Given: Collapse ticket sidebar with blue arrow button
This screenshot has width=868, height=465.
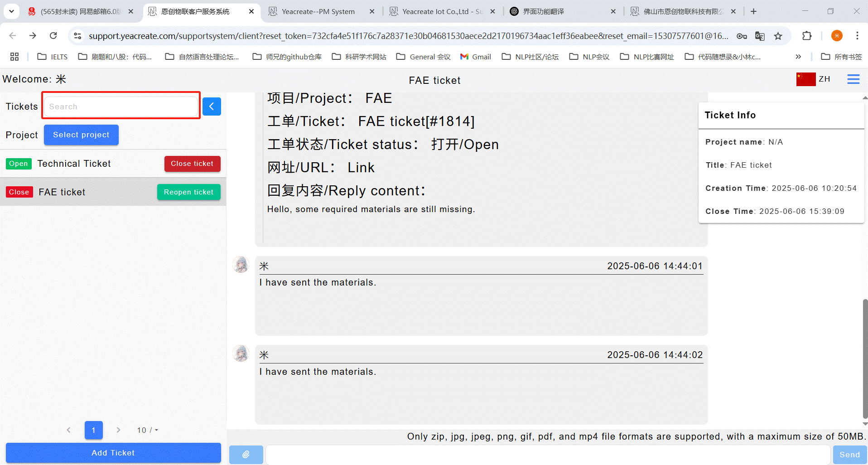Looking at the screenshot, I should (x=212, y=107).
